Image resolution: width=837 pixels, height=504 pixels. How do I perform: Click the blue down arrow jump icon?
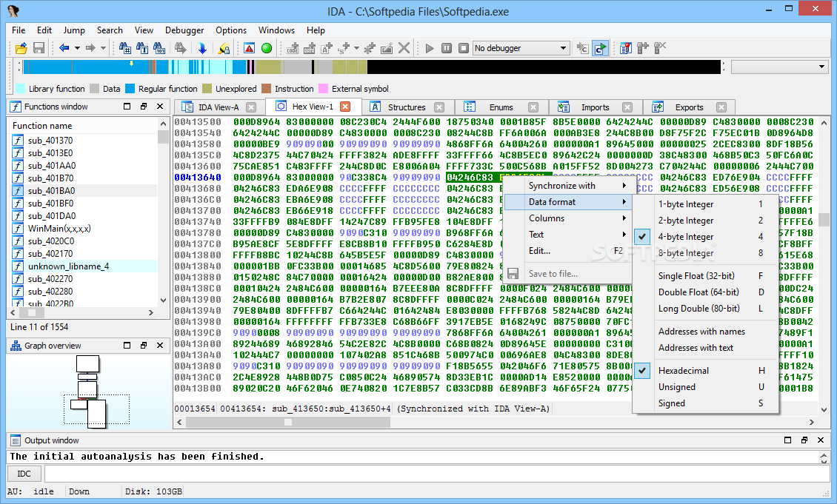coord(202,48)
